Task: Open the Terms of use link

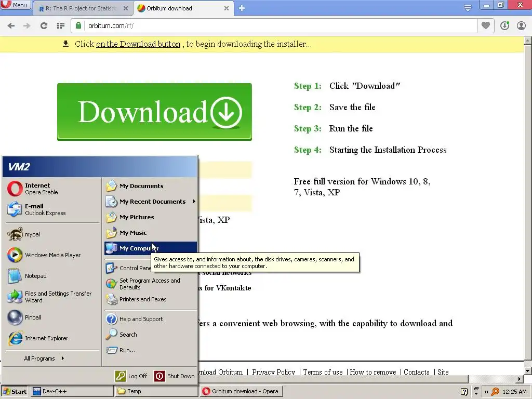Action: 323,372
